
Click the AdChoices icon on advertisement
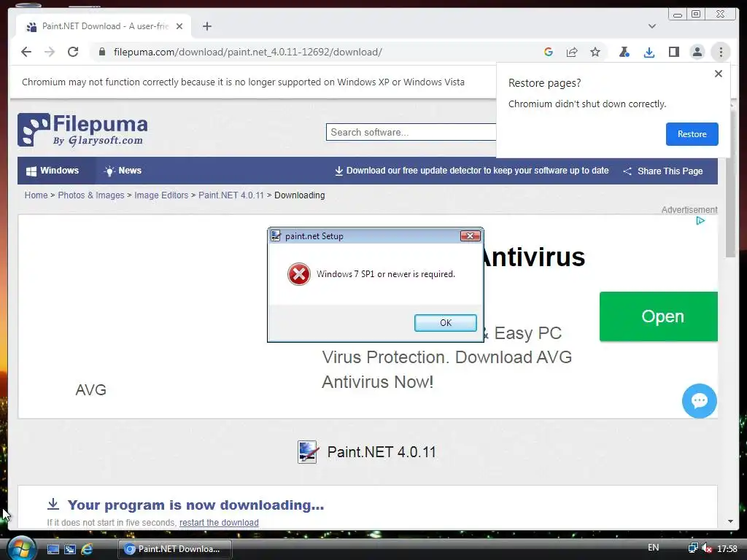tap(700, 220)
